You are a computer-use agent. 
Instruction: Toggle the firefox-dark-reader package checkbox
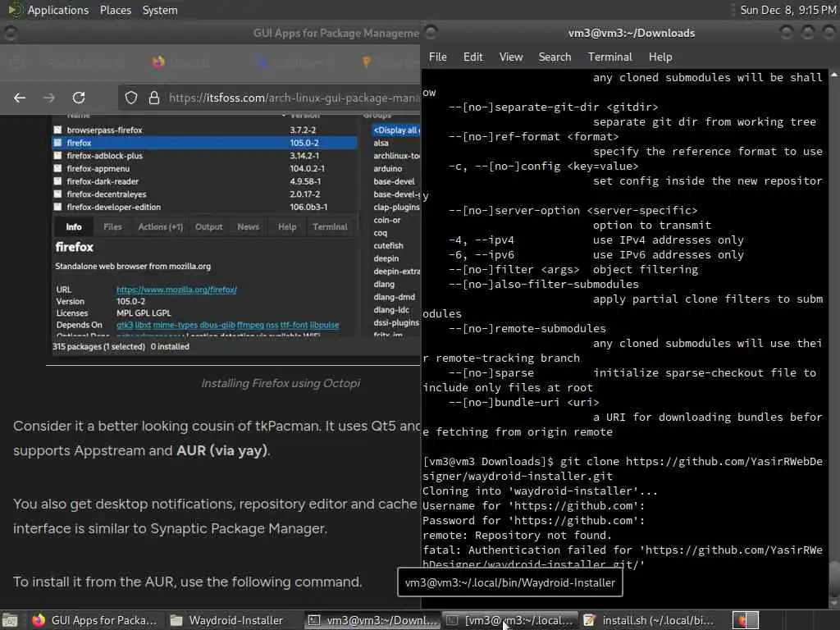58,181
